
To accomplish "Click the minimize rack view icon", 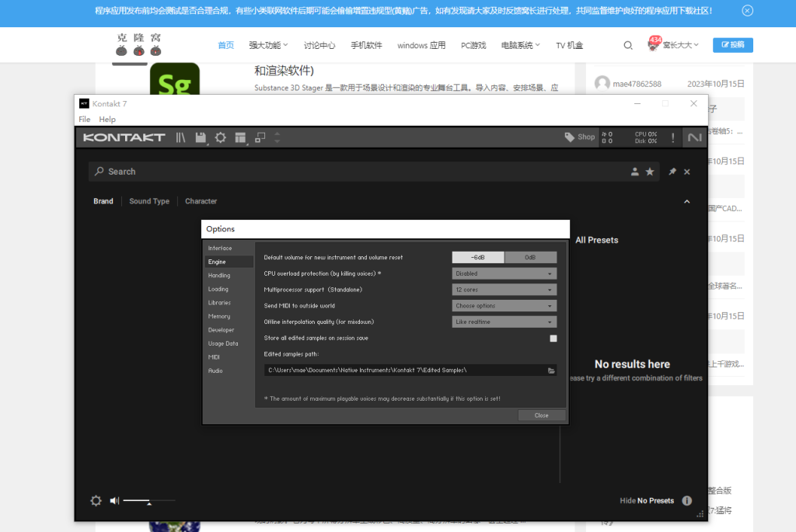I will click(260, 137).
